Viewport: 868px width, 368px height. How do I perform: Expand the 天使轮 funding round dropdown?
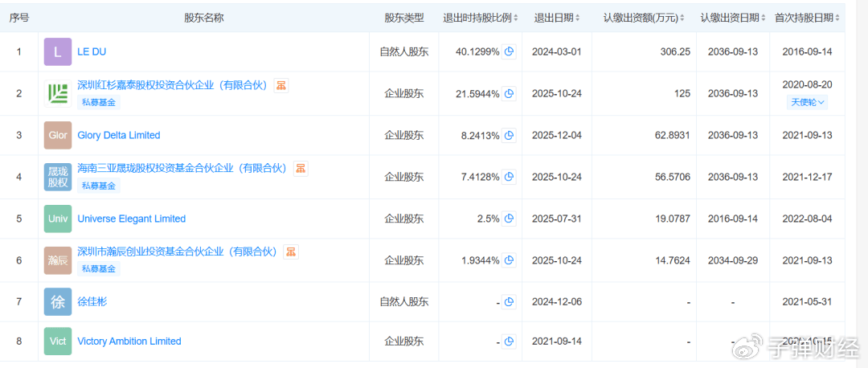click(808, 102)
